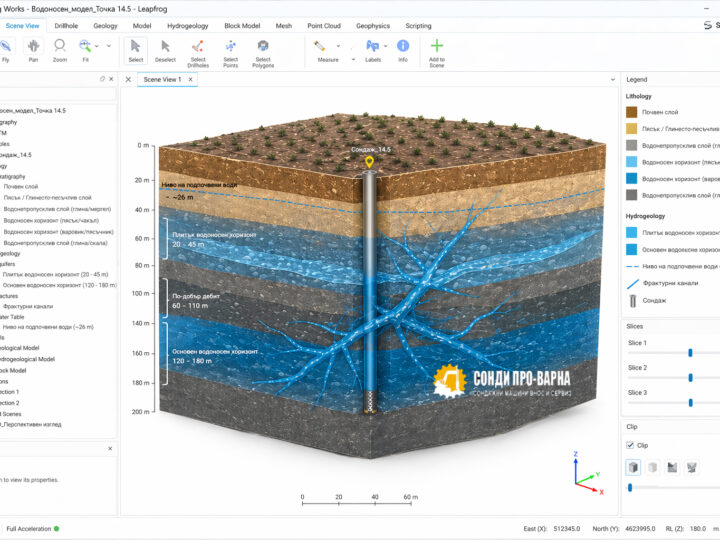Select second clip mode cube icon
This screenshot has height=540, width=720.
click(652, 467)
